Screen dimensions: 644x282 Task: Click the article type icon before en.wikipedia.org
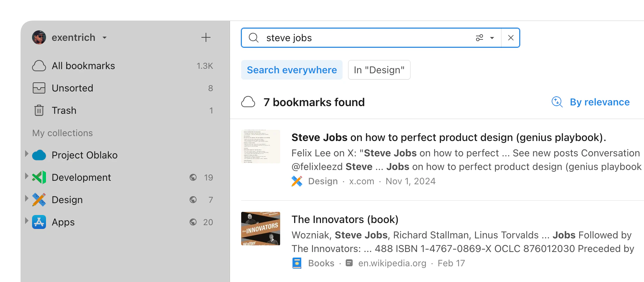pyautogui.click(x=349, y=263)
